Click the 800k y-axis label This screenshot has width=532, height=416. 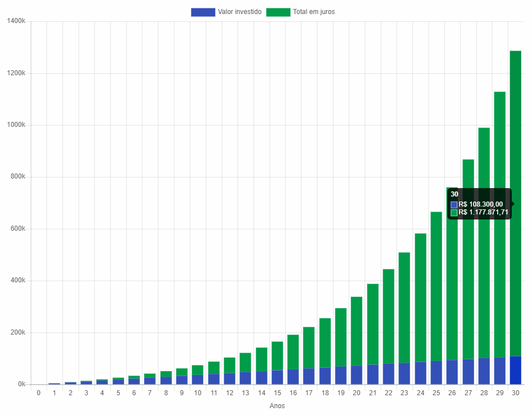[x=17, y=176]
